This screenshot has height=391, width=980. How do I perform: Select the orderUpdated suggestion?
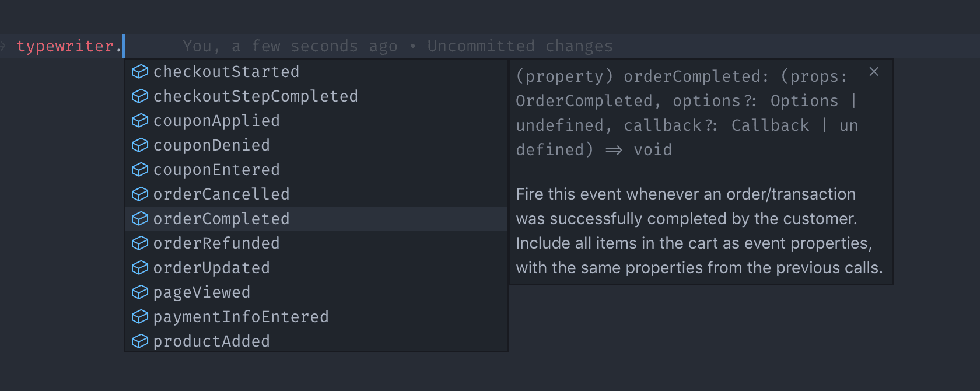point(211,267)
